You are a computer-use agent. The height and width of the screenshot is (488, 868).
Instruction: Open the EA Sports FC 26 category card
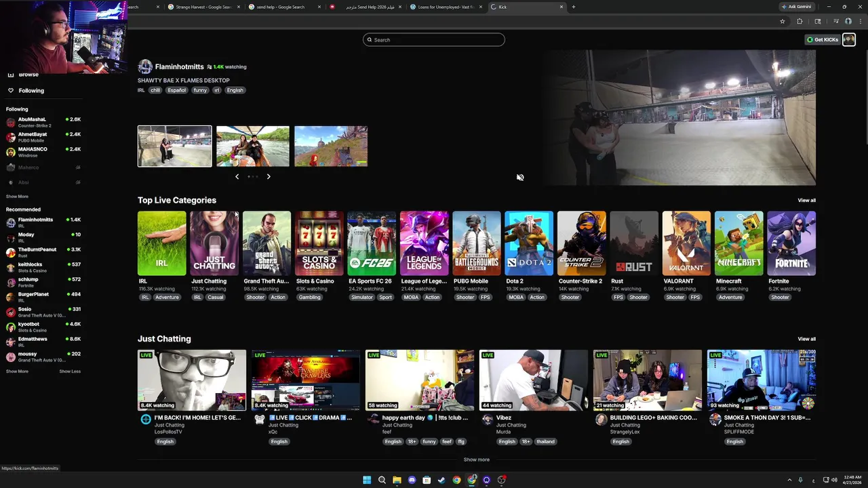click(372, 243)
